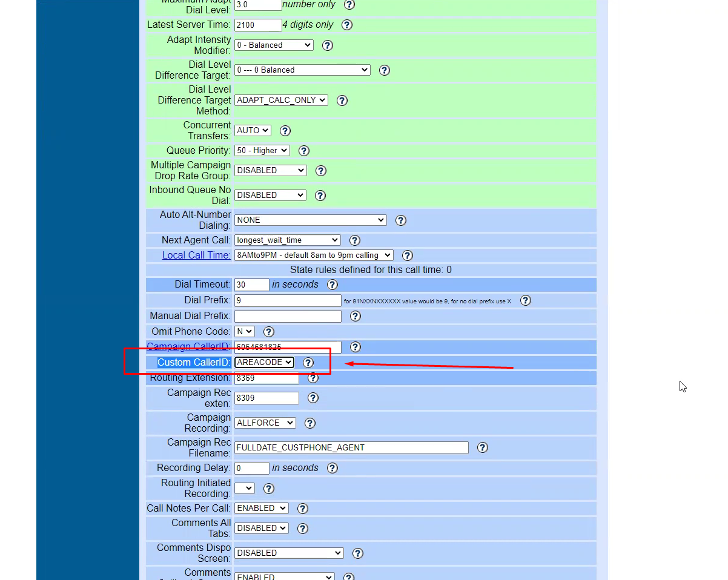Open Campaign Recording ALLFORCE dropdown
The height and width of the screenshot is (580, 728).
(265, 423)
